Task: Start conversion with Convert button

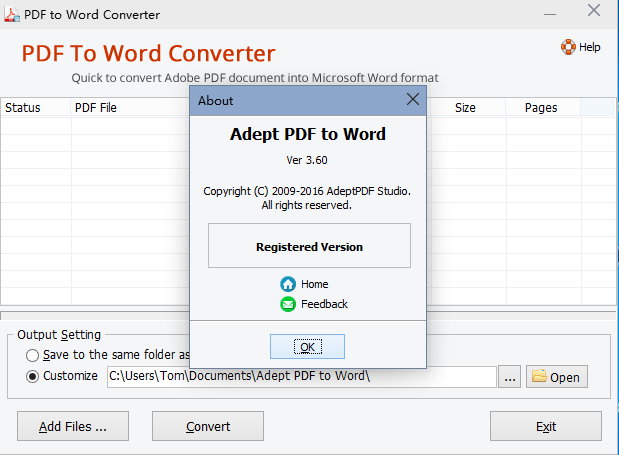Action: (x=208, y=426)
